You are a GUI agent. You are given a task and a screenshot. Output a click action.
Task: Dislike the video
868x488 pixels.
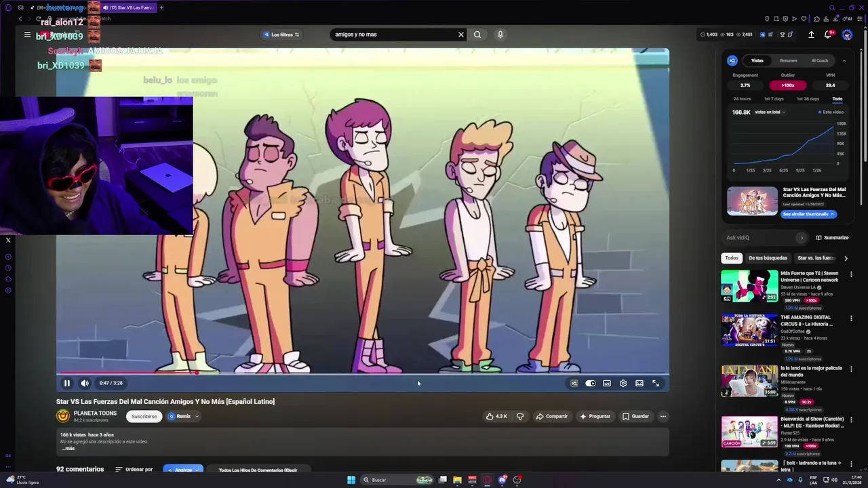tap(520, 416)
